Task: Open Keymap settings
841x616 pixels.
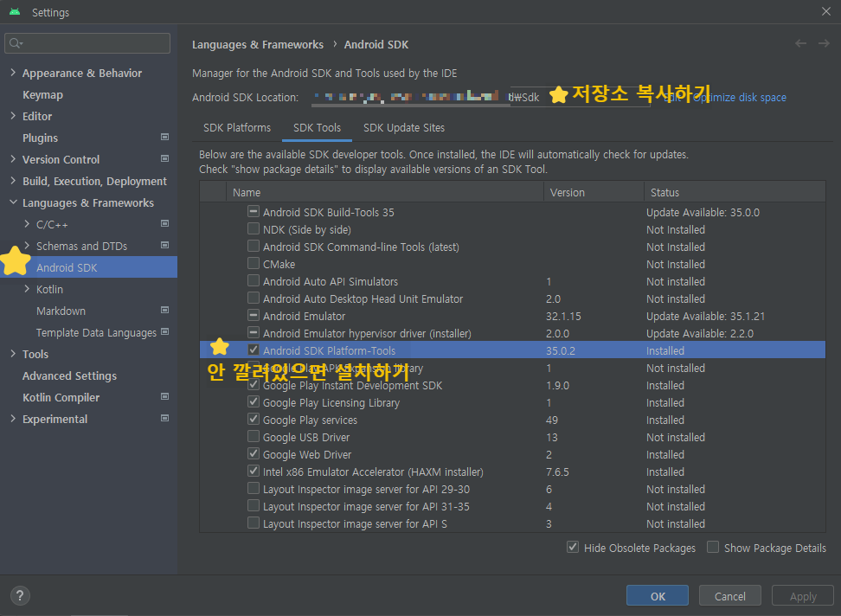Action: tap(43, 95)
